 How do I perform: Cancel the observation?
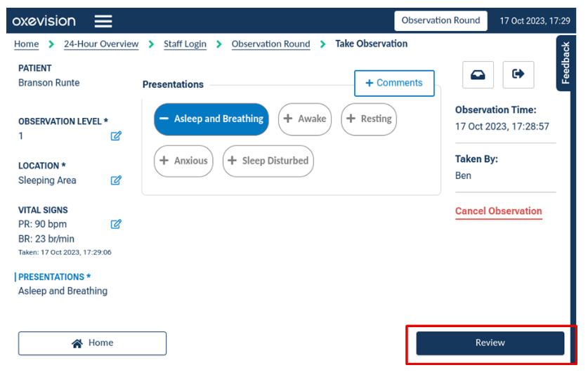pos(498,211)
